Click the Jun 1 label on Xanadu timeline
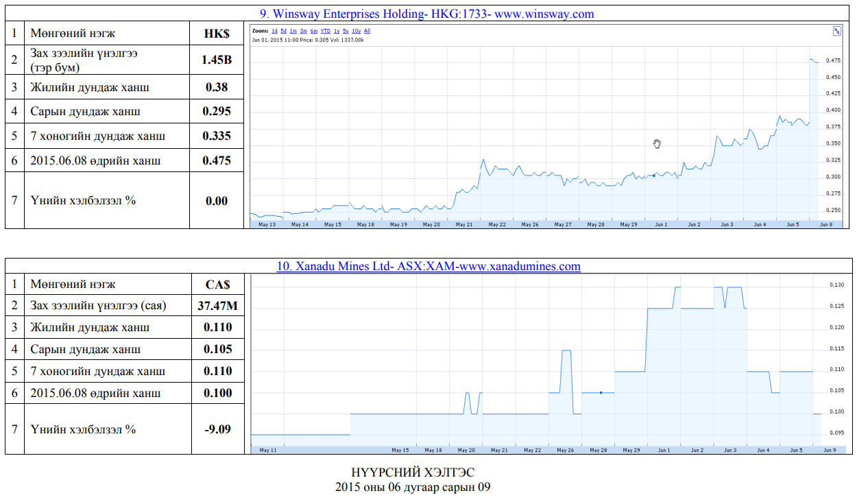The height and width of the screenshot is (504, 857). [x=664, y=450]
